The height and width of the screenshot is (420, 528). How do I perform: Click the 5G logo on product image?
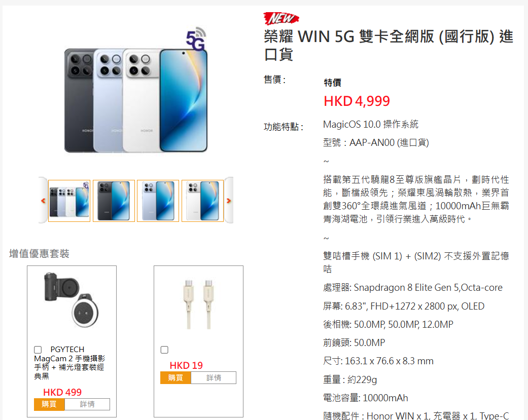(x=196, y=39)
